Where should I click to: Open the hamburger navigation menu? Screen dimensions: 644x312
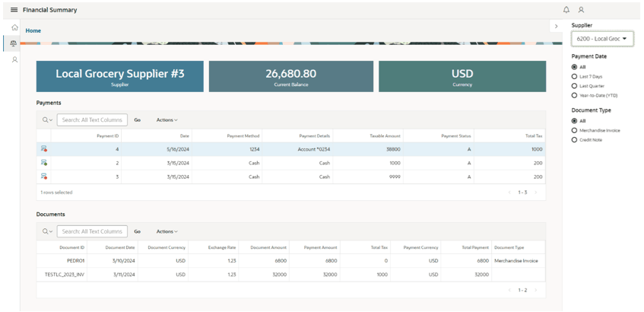14,10
